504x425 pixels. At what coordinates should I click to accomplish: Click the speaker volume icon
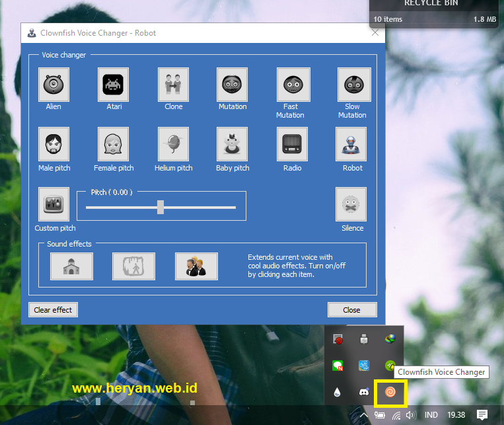click(x=411, y=415)
